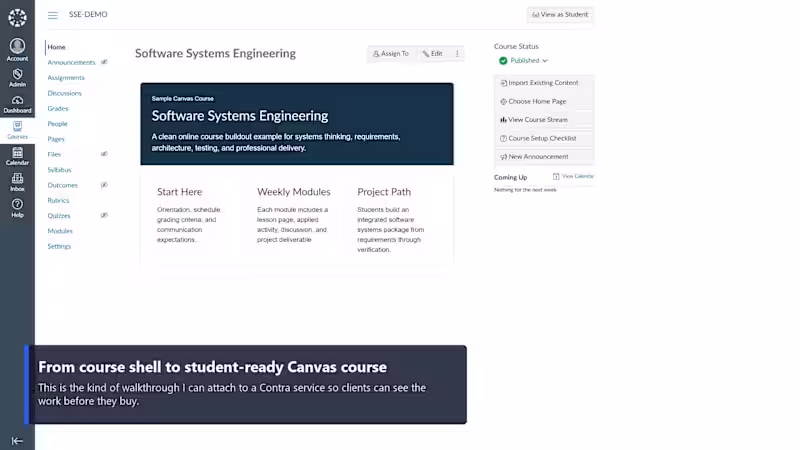Click the hidden-eye icon next to Files
The image size is (800, 450).
tap(104, 154)
